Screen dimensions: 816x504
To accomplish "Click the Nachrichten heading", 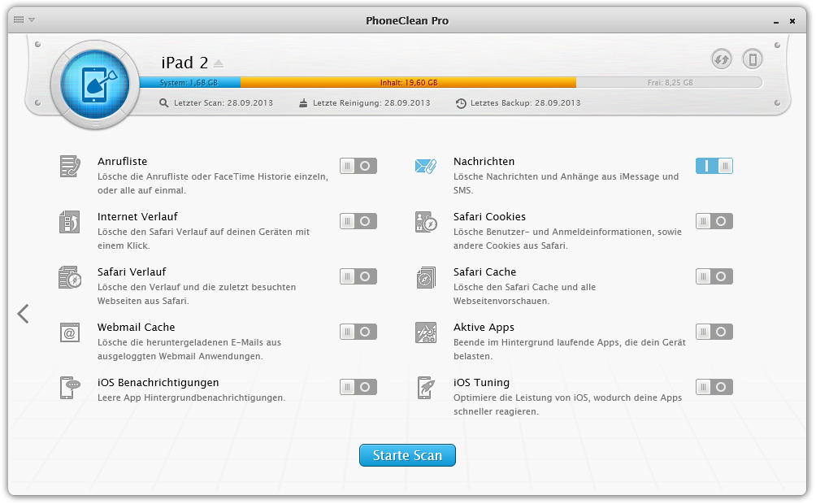I will tap(484, 162).
